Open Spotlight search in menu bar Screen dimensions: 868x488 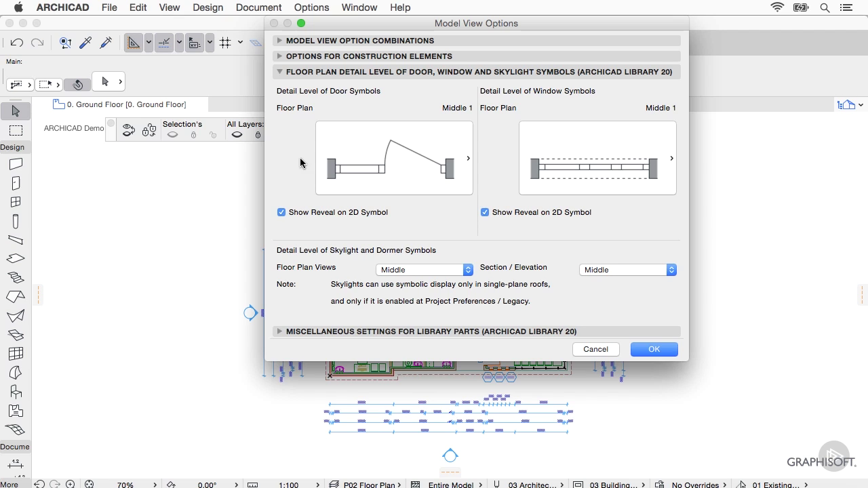(825, 7)
